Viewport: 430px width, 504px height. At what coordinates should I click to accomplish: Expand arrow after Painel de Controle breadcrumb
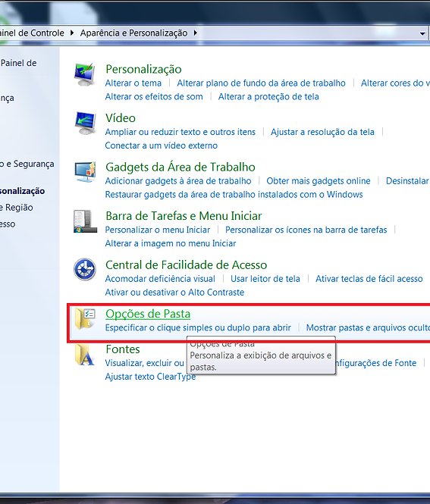[x=72, y=33]
